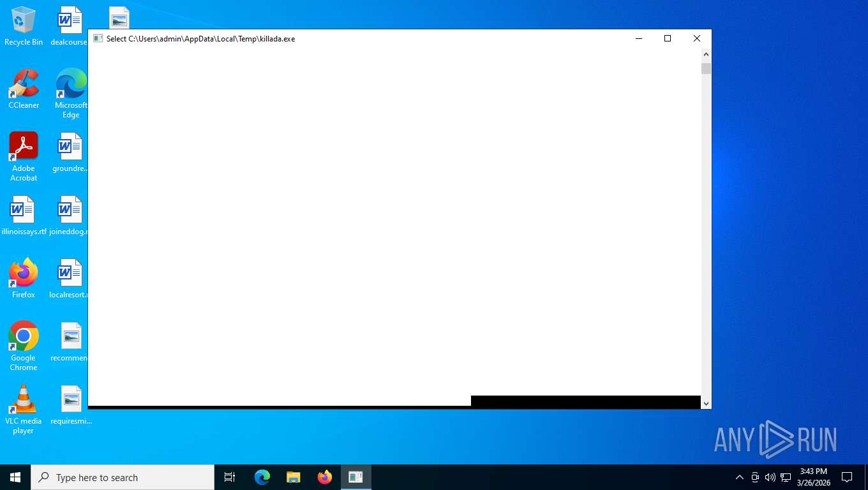Select the joineddog document icon
The image size is (868, 490).
click(x=69, y=215)
